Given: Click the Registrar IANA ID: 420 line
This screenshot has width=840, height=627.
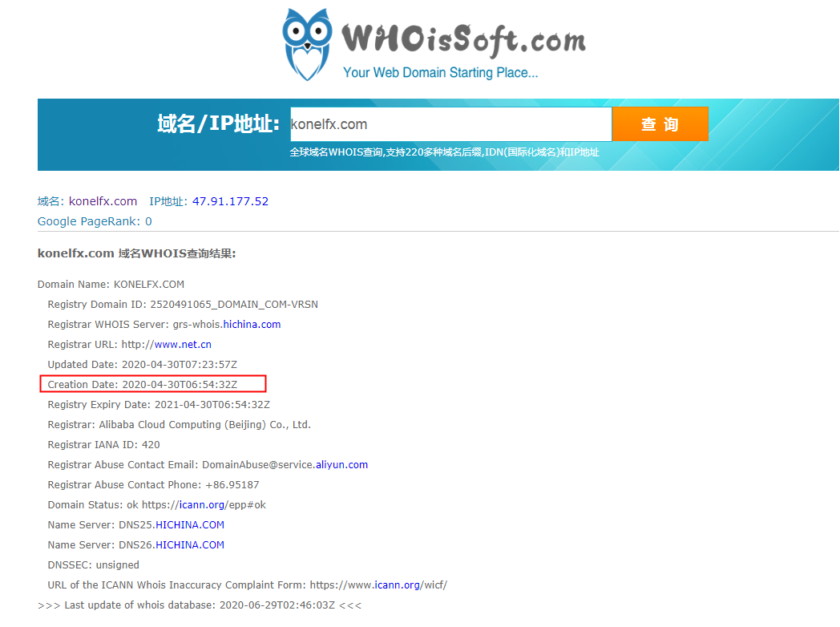Looking at the screenshot, I should 104,445.
